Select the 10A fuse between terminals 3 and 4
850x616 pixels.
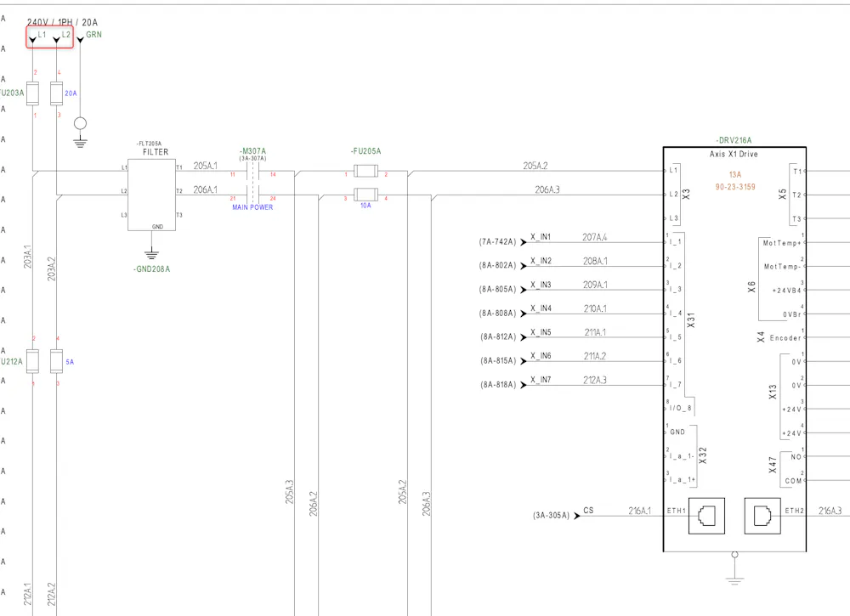tap(365, 195)
